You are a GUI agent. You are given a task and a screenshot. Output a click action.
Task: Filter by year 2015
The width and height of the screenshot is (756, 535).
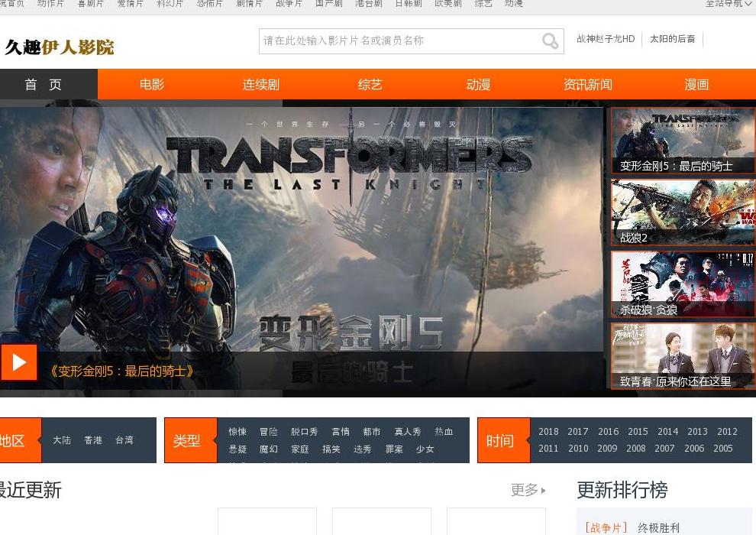pos(638,431)
